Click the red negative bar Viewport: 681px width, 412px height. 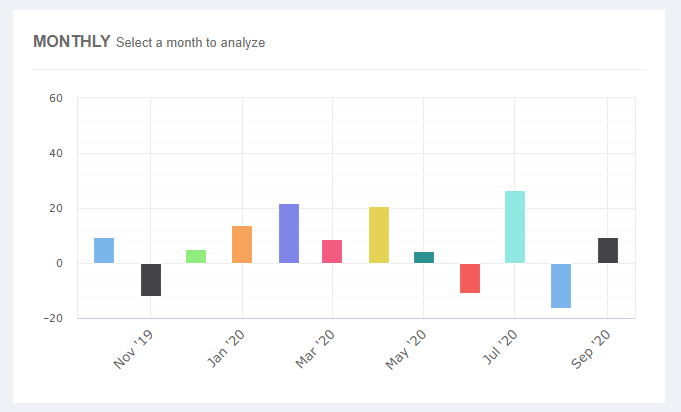[x=470, y=278]
